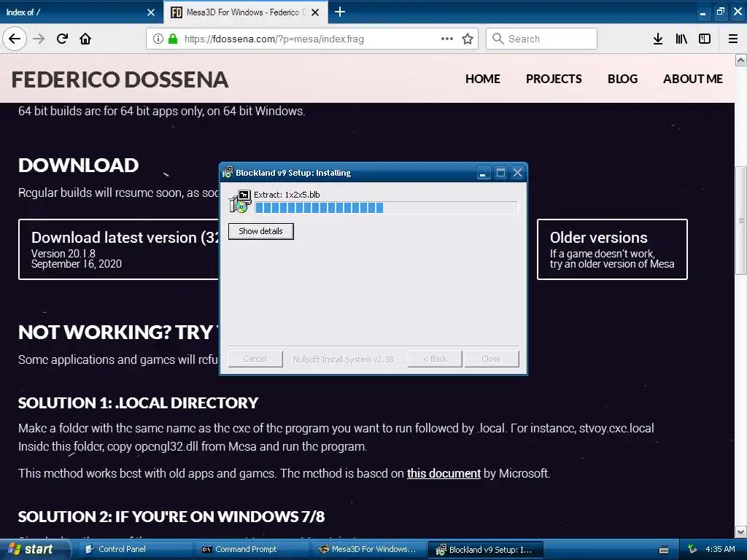Click the 4:35 AM clock
747x560 pixels.
click(720, 549)
